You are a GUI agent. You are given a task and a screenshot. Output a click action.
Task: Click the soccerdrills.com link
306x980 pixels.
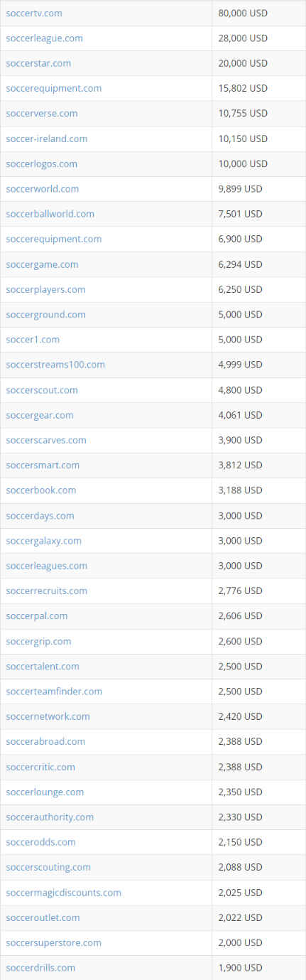pos(40,968)
